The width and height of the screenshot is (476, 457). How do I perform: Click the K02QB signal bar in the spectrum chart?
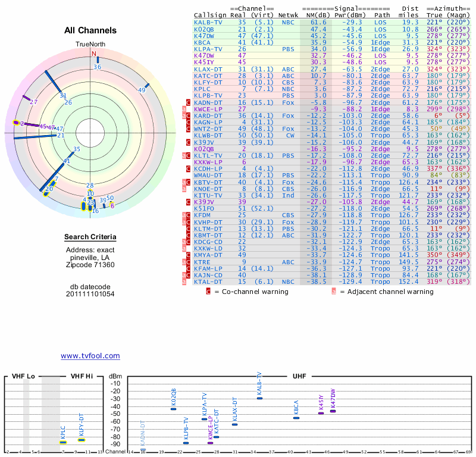click(173, 409)
